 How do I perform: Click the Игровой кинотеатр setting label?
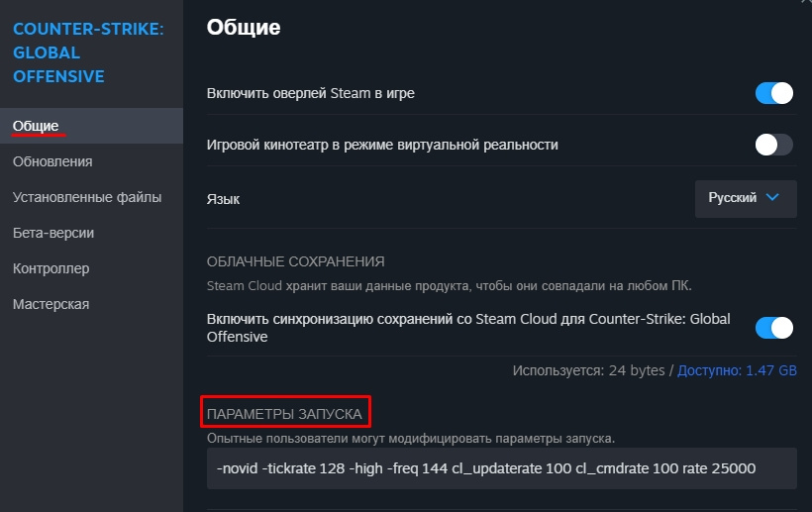pos(382,145)
